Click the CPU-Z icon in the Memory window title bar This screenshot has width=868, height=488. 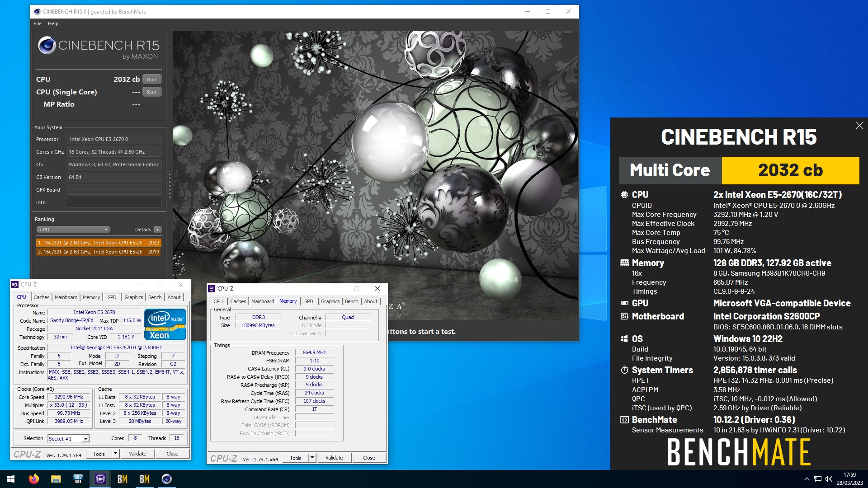pos(212,289)
